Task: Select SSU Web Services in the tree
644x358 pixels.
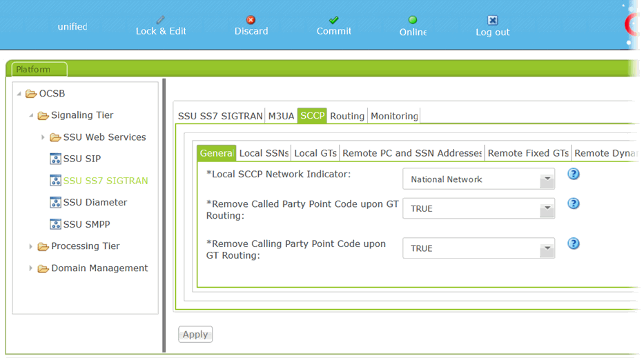Action: [x=104, y=137]
